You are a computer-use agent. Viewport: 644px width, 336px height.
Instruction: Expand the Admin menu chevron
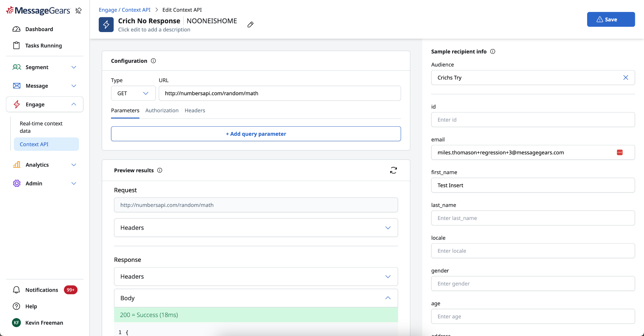point(74,183)
